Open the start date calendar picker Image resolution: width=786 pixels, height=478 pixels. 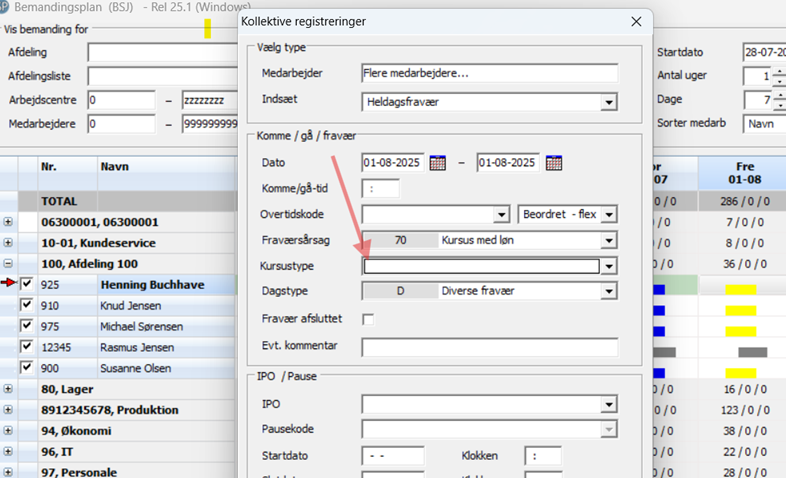click(437, 163)
